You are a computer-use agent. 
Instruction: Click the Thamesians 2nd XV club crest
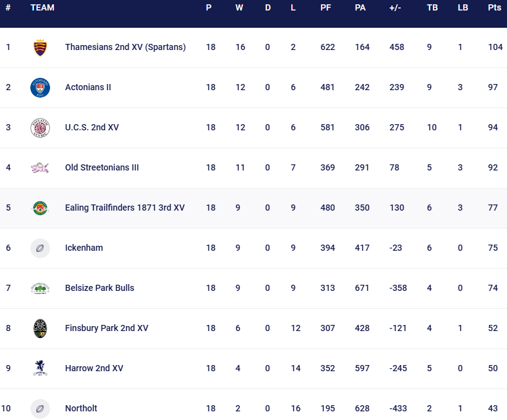pyautogui.click(x=40, y=48)
